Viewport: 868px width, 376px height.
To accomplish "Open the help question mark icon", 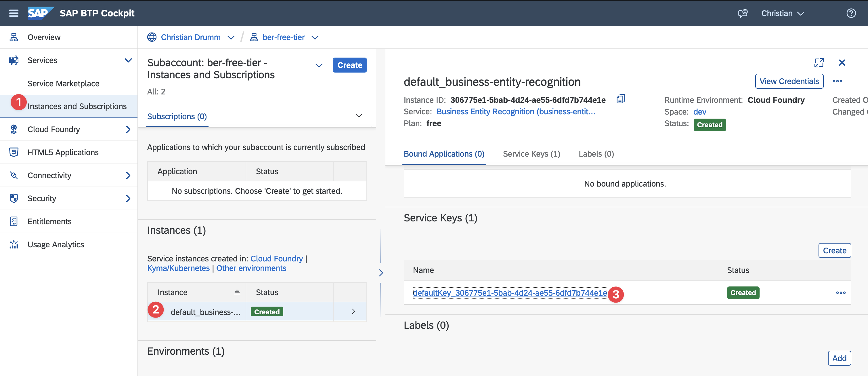I will click(x=851, y=13).
